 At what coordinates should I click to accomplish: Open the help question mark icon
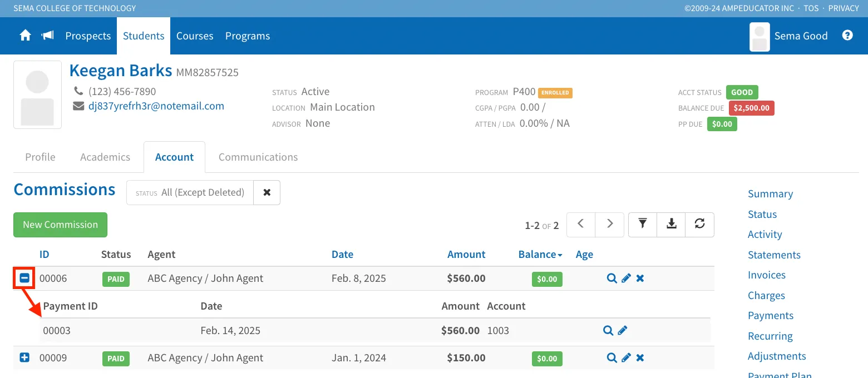(x=847, y=36)
